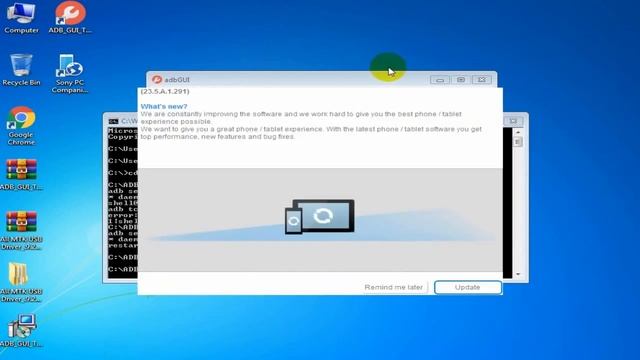Maximize the adbGUI window

pos(461,80)
